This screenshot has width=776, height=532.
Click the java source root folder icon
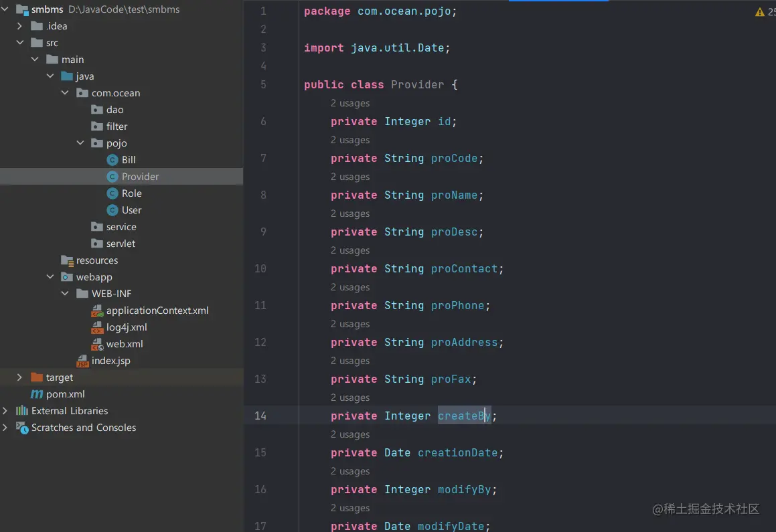(x=67, y=77)
